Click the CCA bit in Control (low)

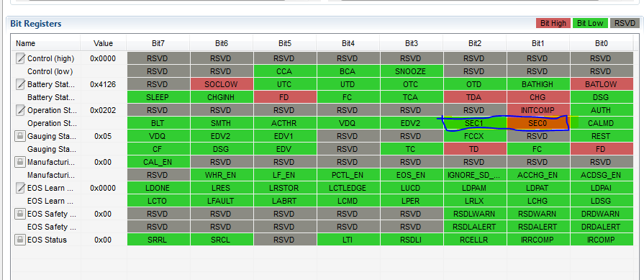[x=285, y=71]
